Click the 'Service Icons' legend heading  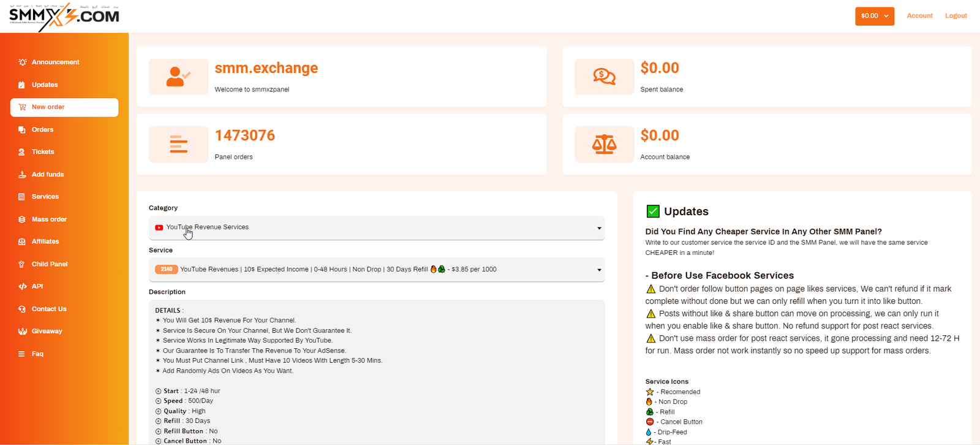tap(667, 382)
